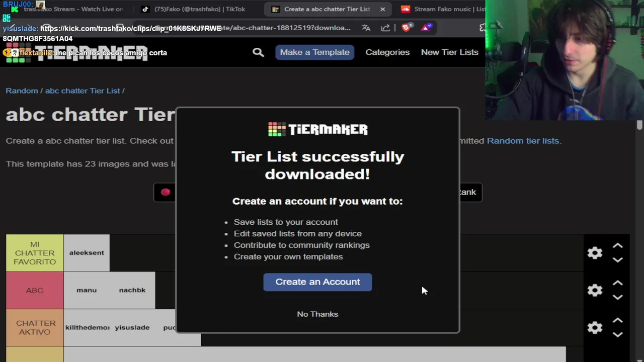The height and width of the screenshot is (362, 644).
Task: Open the New Tier Lists menu
Action: coord(449,52)
